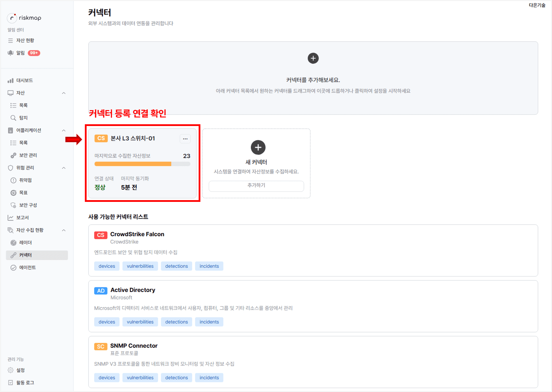The height and width of the screenshot is (392, 552).
Task: Open the three-dot menu on the 본사 L3 스위치-01 card
Action: (x=185, y=139)
